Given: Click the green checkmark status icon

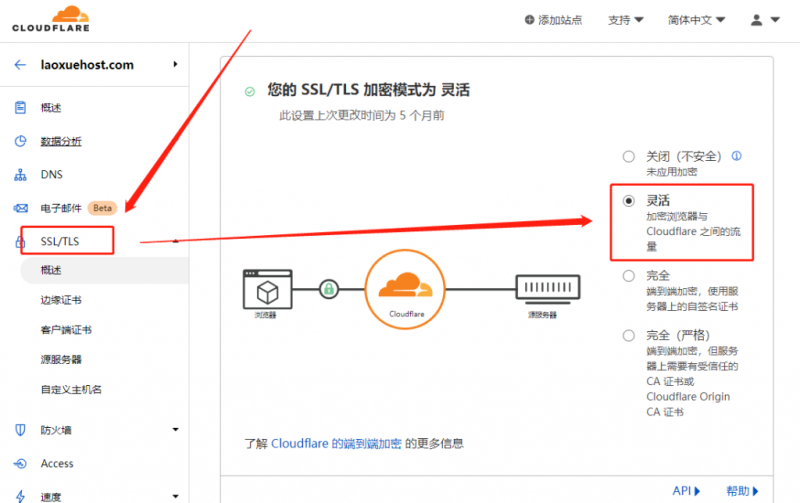Looking at the screenshot, I should (x=249, y=92).
